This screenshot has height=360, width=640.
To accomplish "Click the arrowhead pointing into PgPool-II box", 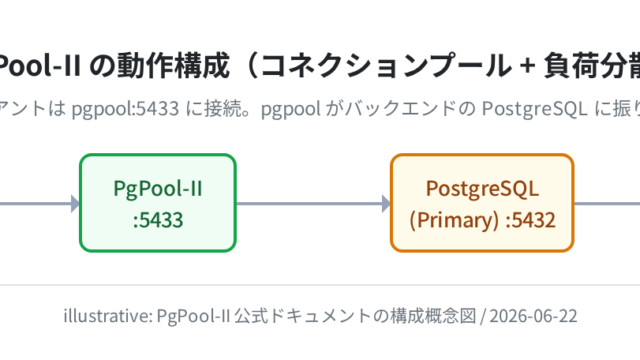I will (x=75, y=203).
